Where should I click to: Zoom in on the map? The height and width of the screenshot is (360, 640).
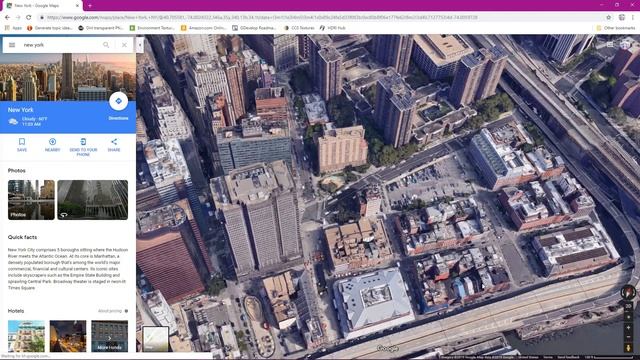click(628, 327)
